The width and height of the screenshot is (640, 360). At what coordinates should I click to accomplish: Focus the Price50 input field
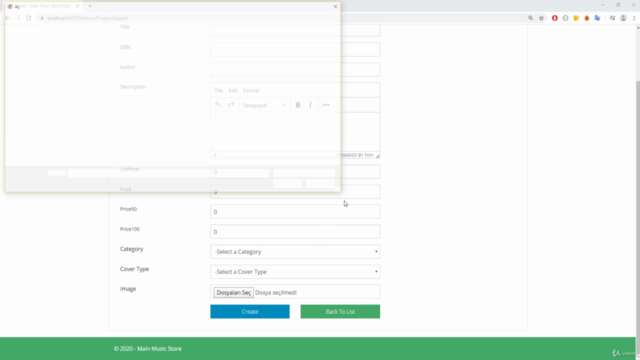coord(295,212)
